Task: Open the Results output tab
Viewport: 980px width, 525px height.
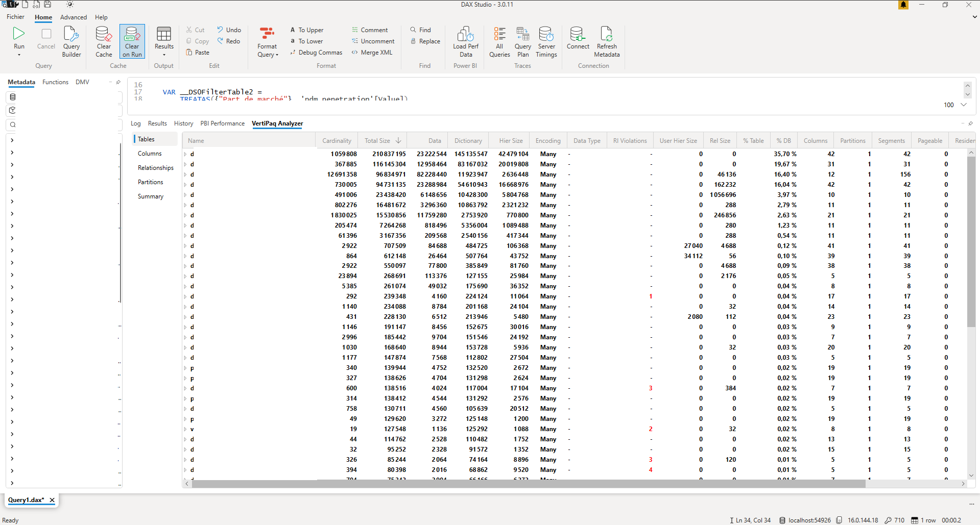Action: 157,123
